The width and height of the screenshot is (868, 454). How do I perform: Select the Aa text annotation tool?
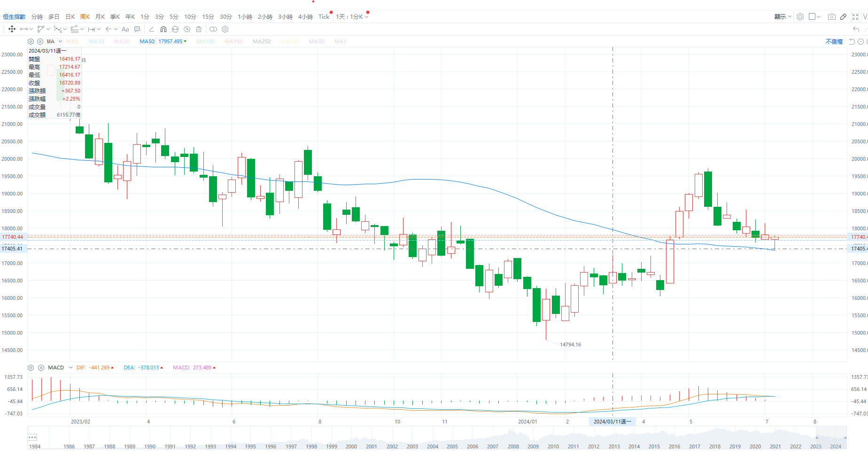[x=125, y=29]
